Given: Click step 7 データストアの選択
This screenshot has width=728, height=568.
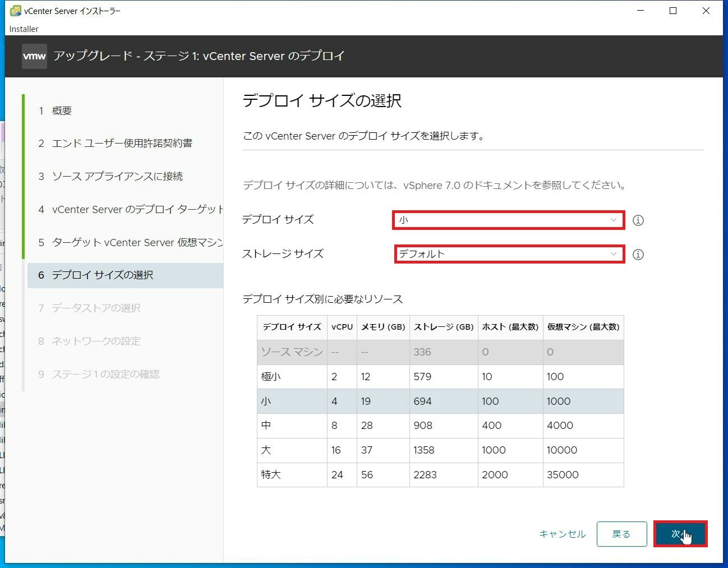Looking at the screenshot, I should (89, 308).
